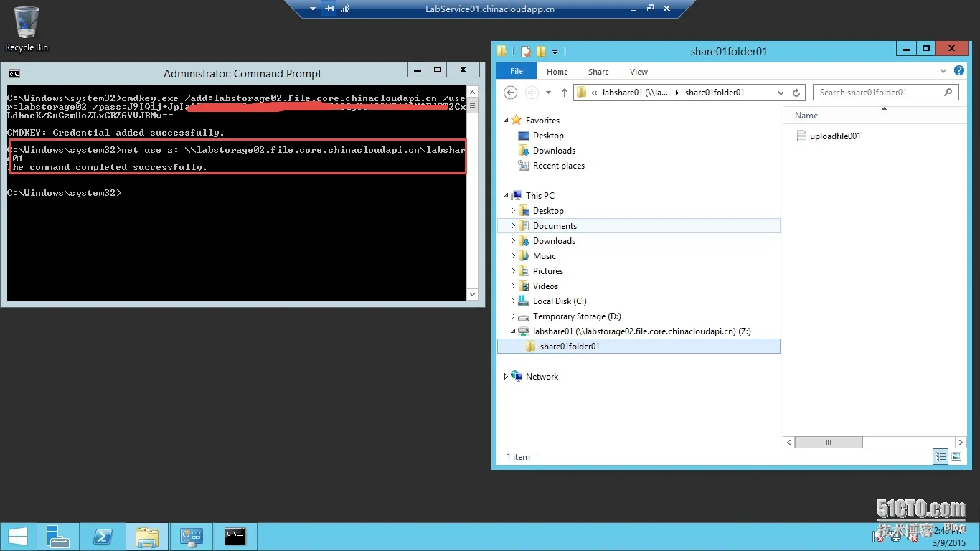The height and width of the screenshot is (551, 980).
Task: Click Command Prompt scroll up arrow
Action: (472, 91)
